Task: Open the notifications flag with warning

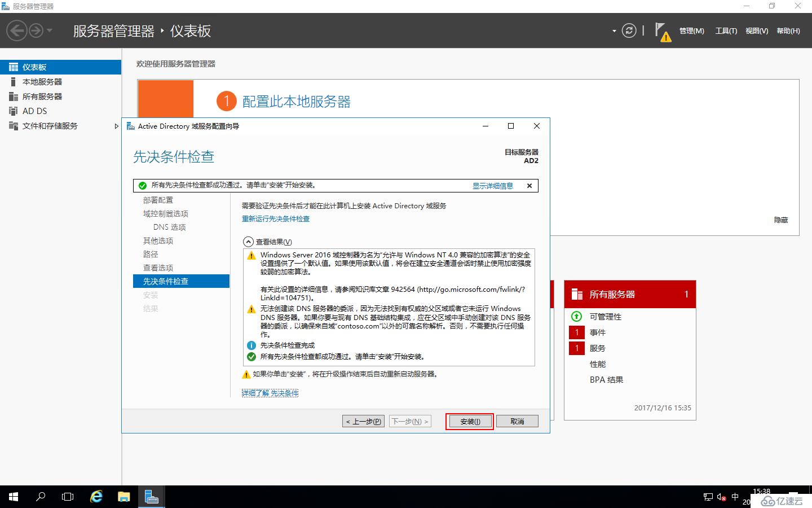Action: point(663,32)
